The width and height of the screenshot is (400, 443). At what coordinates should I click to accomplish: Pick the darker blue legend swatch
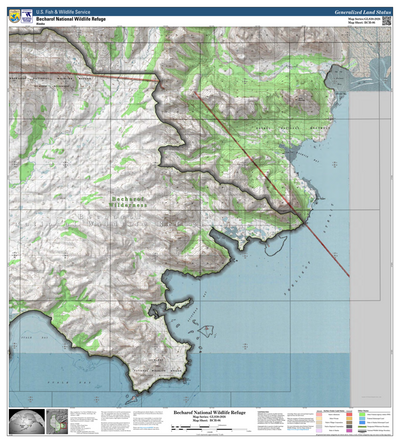click(362, 422)
